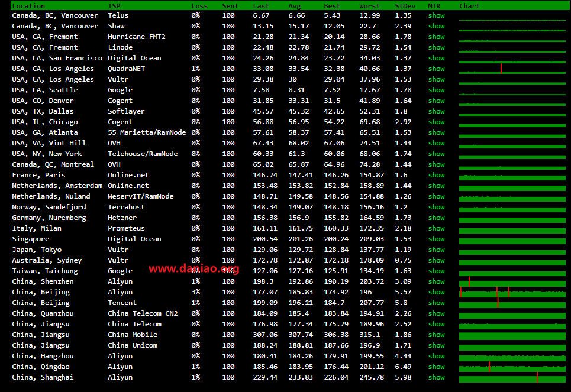Open show link for Nuland WeservIT/RamNode
This screenshot has width=571, height=392.
(436, 196)
